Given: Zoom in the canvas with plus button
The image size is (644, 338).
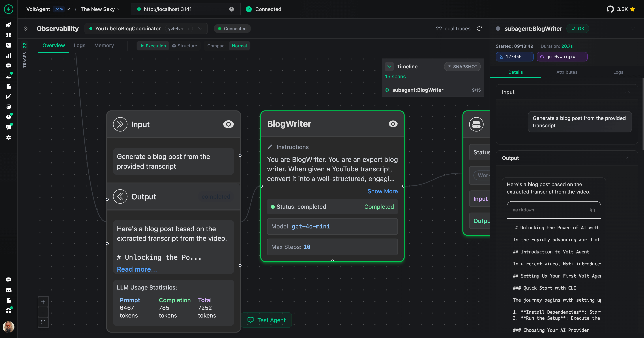Looking at the screenshot, I should pyautogui.click(x=43, y=302).
